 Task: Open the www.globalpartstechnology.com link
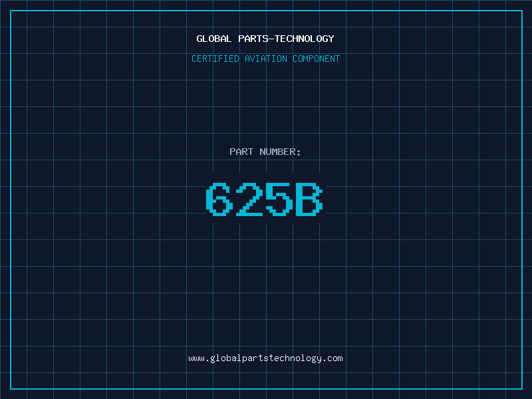point(265,358)
